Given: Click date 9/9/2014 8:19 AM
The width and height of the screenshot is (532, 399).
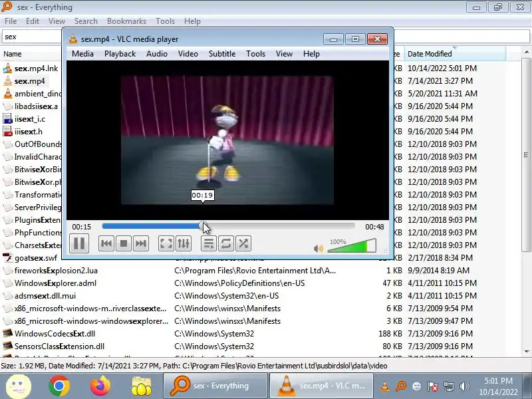Looking at the screenshot, I should [439, 271].
